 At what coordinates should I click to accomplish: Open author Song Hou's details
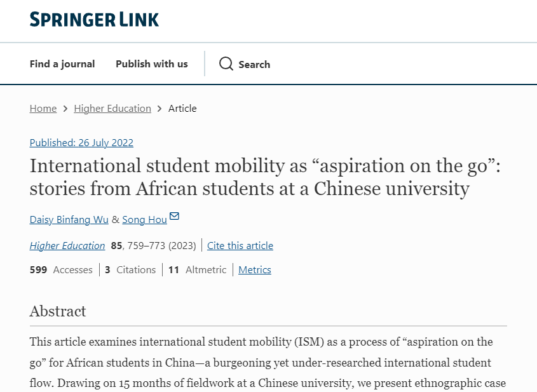tap(144, 220)
